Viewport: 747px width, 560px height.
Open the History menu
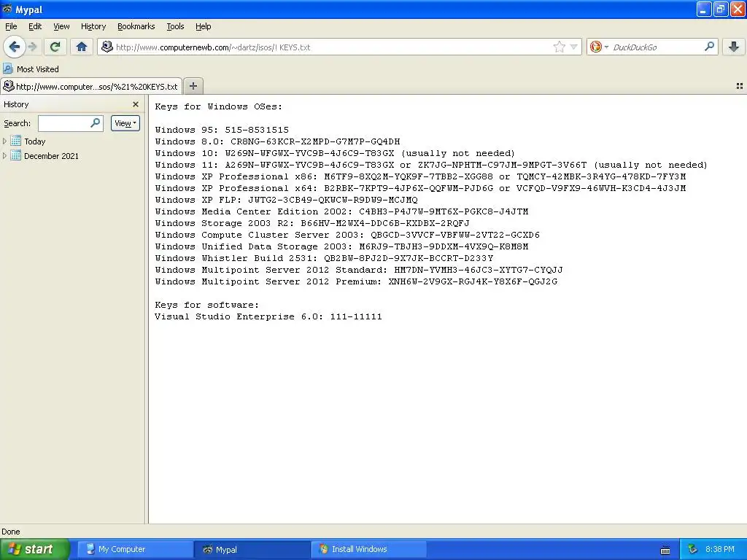93,26
